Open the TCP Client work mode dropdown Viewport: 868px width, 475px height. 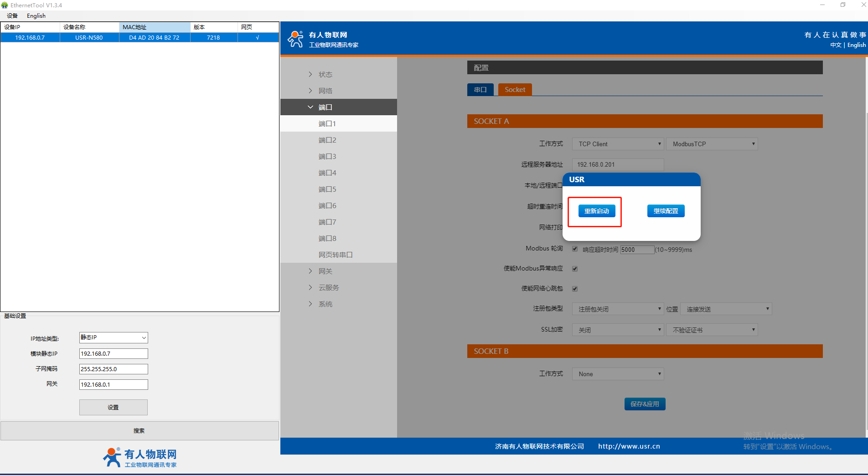click(x=618, y=144)
